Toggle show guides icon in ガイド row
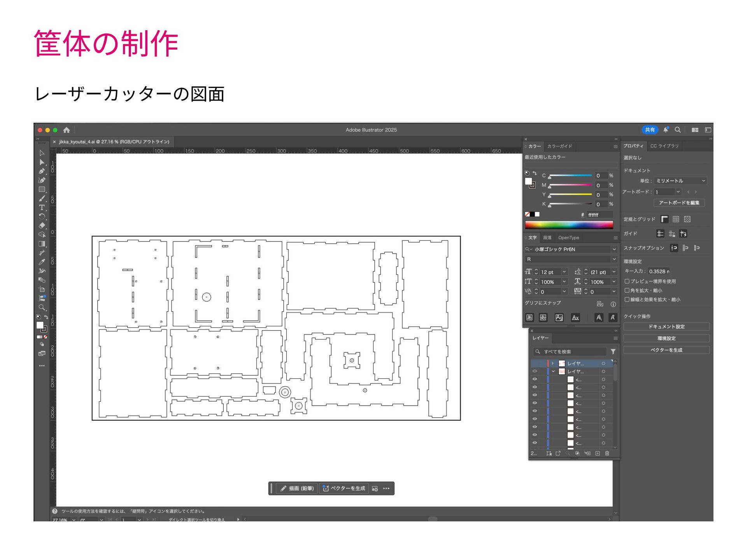This screenshot has width=747, height=560. coord(660,234)
